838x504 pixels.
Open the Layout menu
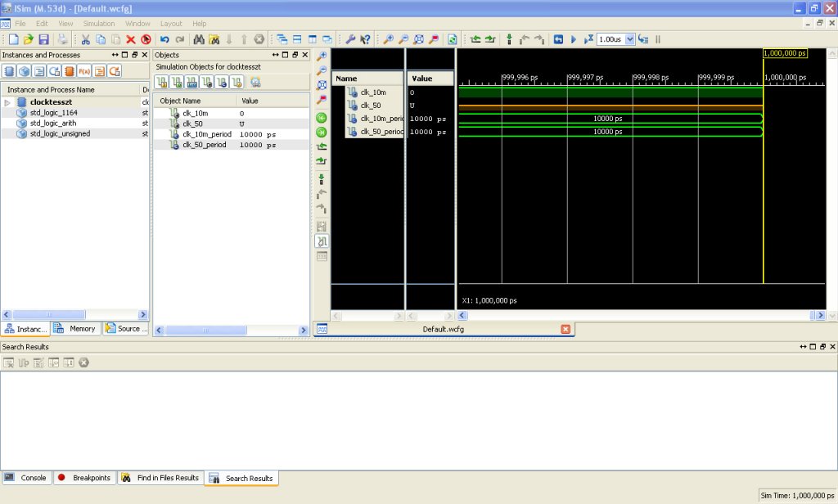(171, 24)
